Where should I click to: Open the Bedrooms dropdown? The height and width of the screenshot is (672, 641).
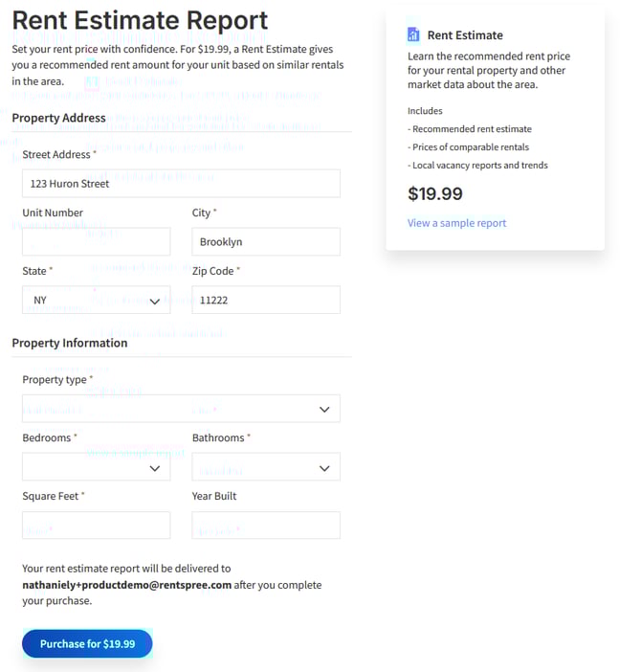[x=97, y=467]
